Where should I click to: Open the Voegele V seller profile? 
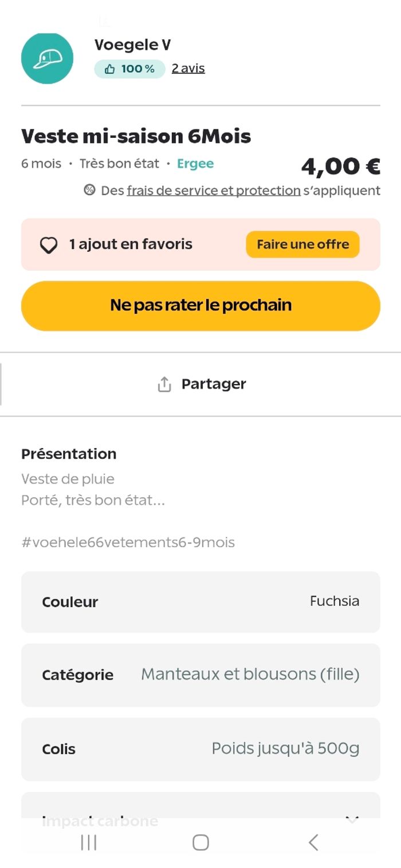[132, 45]
